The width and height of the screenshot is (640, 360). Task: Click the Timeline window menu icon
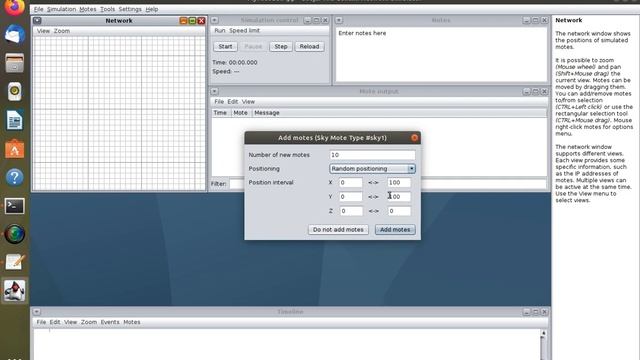pos(37,312)
